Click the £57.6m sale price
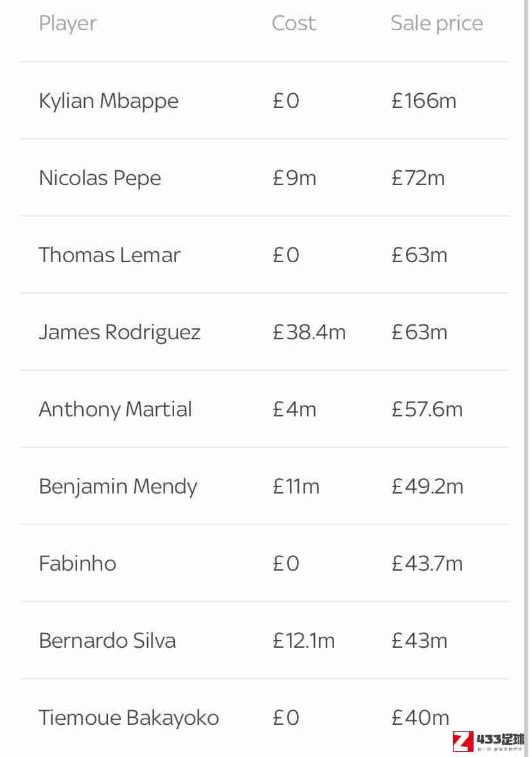 (427, 409)
